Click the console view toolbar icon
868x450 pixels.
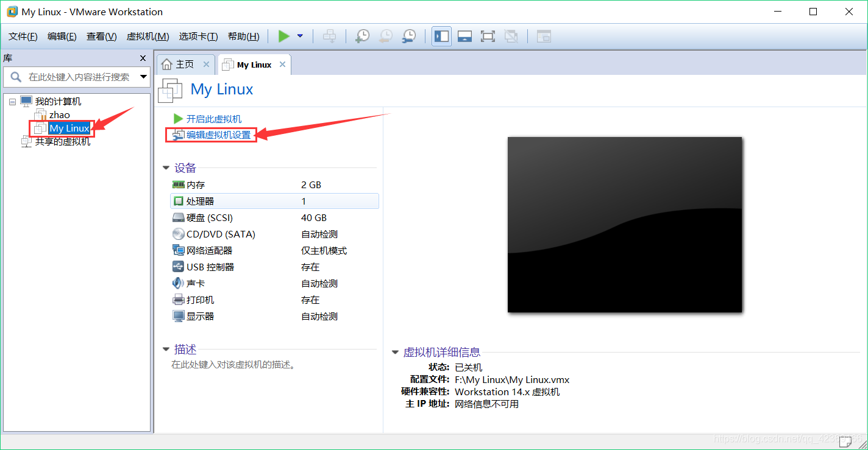coord(544,37)
